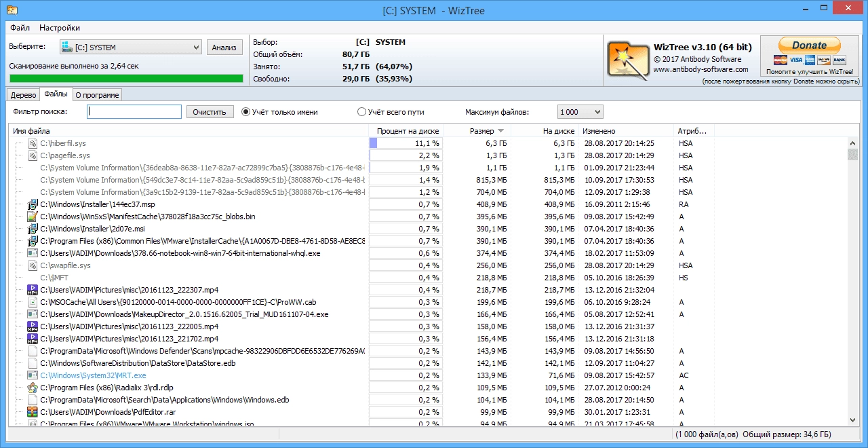The width and height of the screenshot is (868, 448).
Task: Open the www.antibody-software.com link
Action: click(x=701, y=69)
